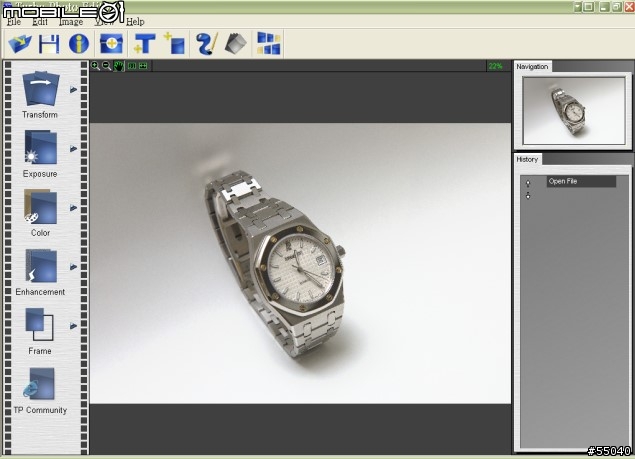The image size is (635, 459).
Task: Open the Transform tools group
Action: 41,88
